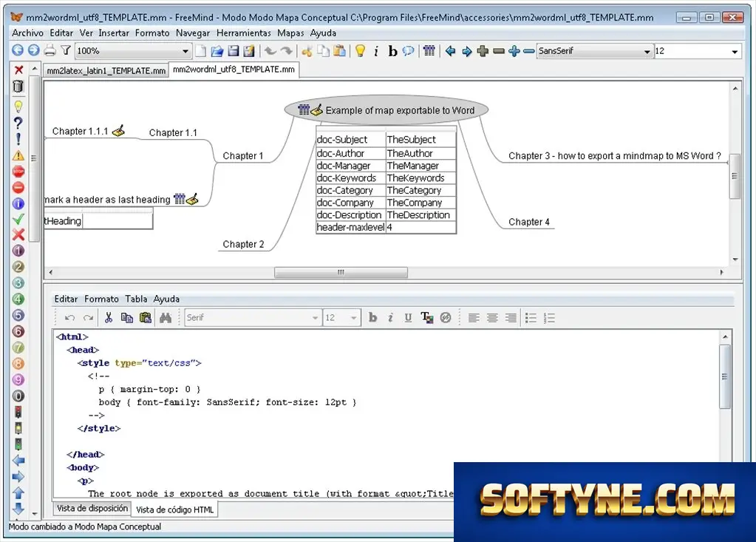
Task: Align text center in editor toolbar
Action: [x=492, y=318]
